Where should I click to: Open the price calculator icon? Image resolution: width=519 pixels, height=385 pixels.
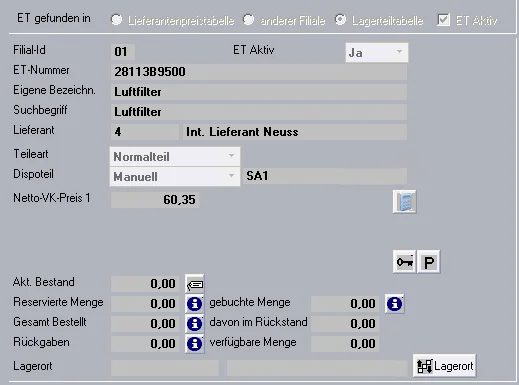pyautogui.click(x=404, y=202)
